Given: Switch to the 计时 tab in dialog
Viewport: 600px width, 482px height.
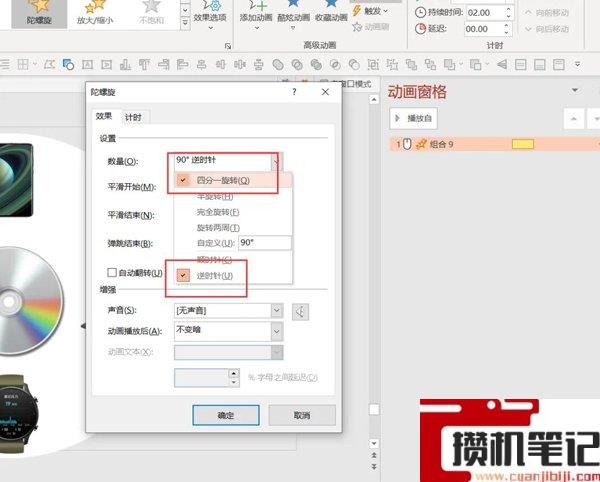Looking at the screenshot, I should click(133, 117).
